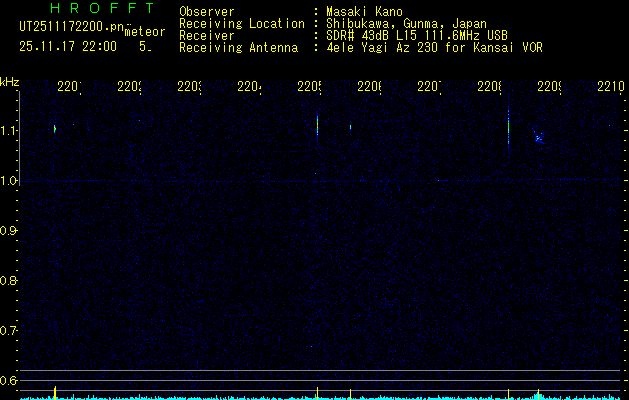Click the yellow bottom marker below the 2209 cluster
Viewport: 629px width, 400px height.
click(x=538, y=394)
